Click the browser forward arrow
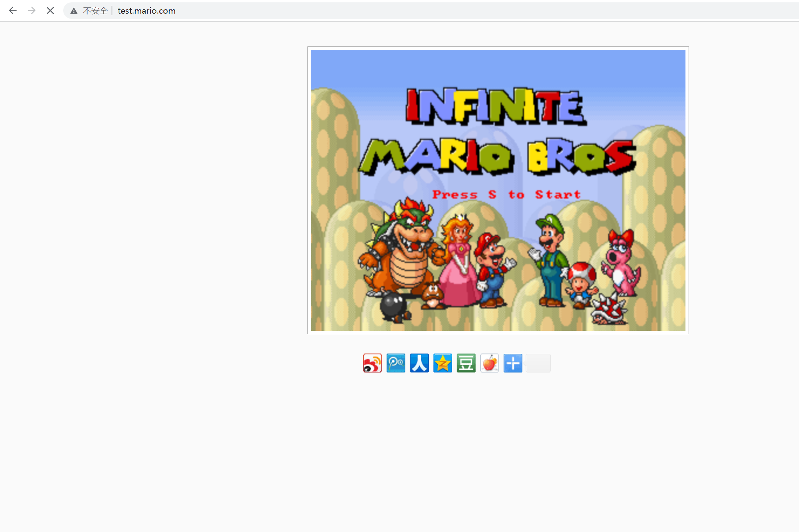Image resolution: width=799 pixels, height=532 pixels. [x=32, y=11]
